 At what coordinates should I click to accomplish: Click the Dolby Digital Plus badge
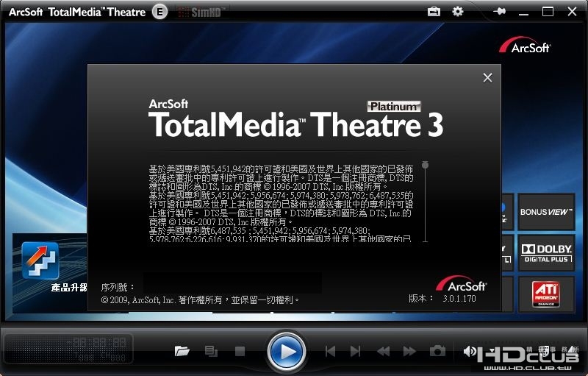pos(546,253)
